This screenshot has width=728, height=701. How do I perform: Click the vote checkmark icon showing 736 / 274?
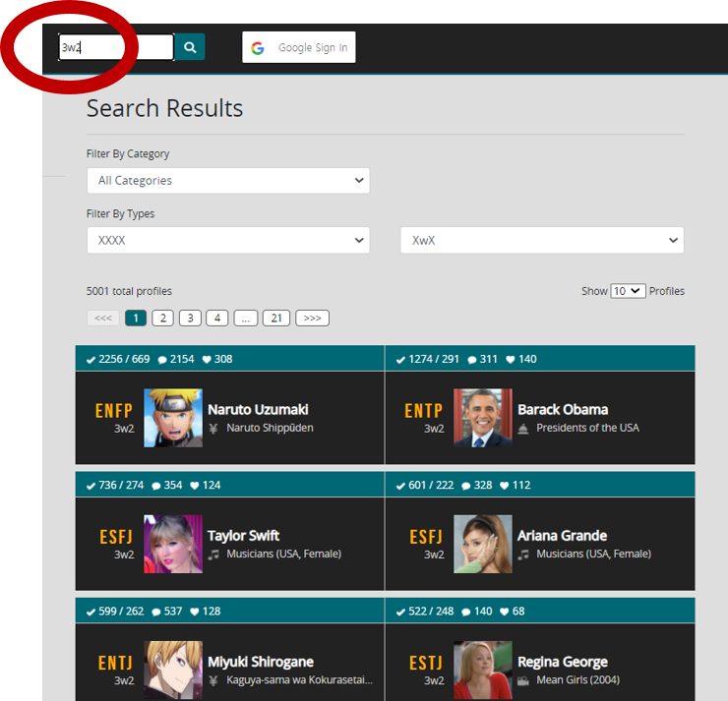(x=91, y=486)
